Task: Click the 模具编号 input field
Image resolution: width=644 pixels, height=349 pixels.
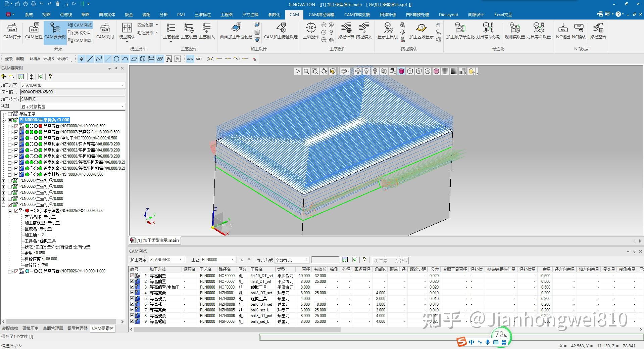Action: 72,92
